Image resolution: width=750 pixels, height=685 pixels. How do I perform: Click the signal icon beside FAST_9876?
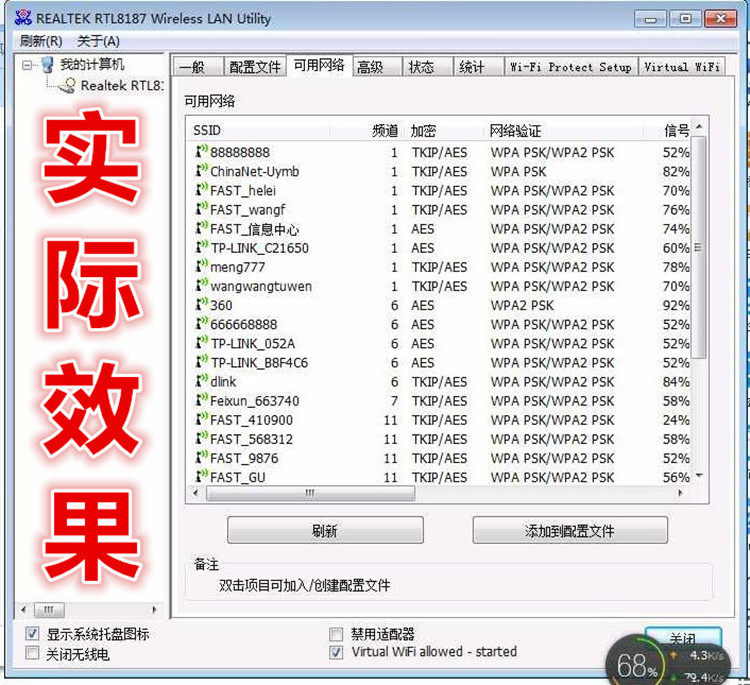pos(201,458)
